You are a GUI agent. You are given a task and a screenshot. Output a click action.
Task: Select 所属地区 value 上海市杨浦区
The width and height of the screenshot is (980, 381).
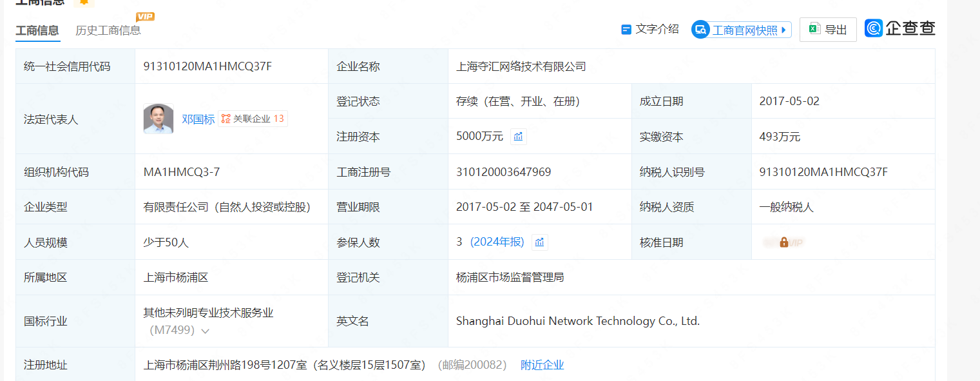point(175,277)
